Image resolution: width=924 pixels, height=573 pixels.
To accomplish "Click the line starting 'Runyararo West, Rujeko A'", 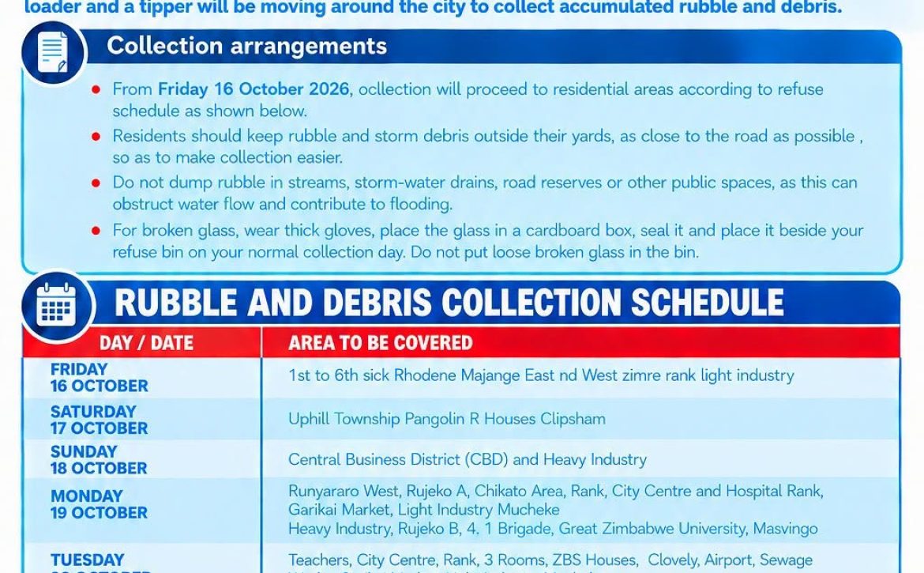I will point(556,491).
